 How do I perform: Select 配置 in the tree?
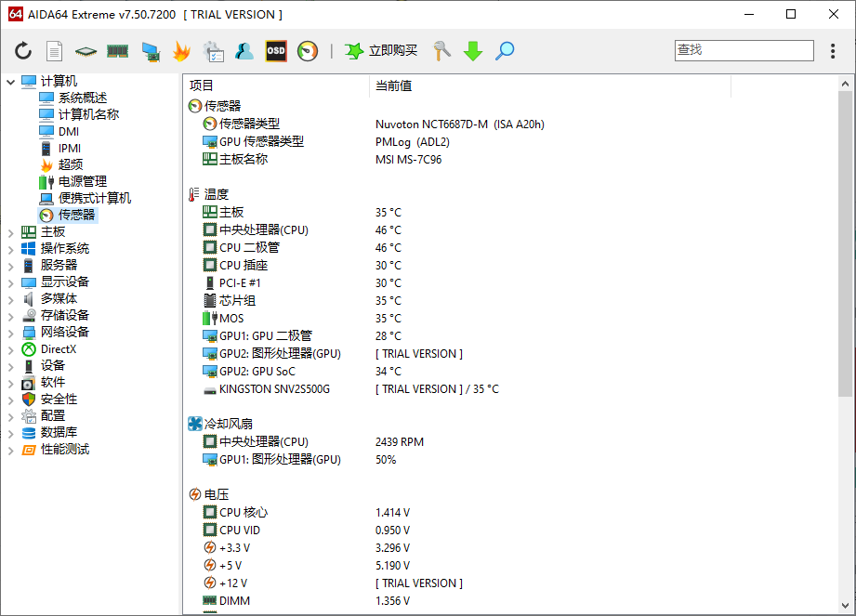(52, 415)
